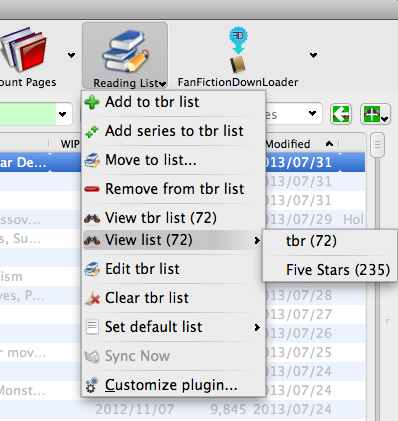Click the green binoculars saved search button
This screenshot has width=398, height=421.
click(375, 114)
